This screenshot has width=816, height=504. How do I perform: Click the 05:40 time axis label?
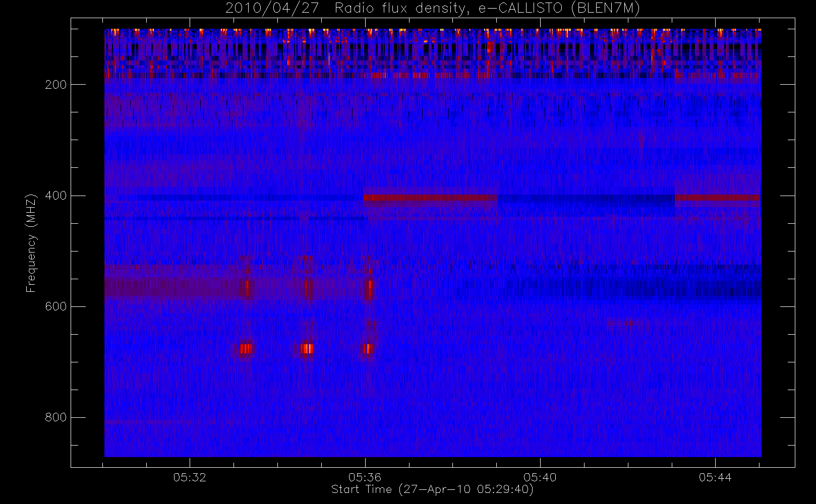[x=540, y=477]
